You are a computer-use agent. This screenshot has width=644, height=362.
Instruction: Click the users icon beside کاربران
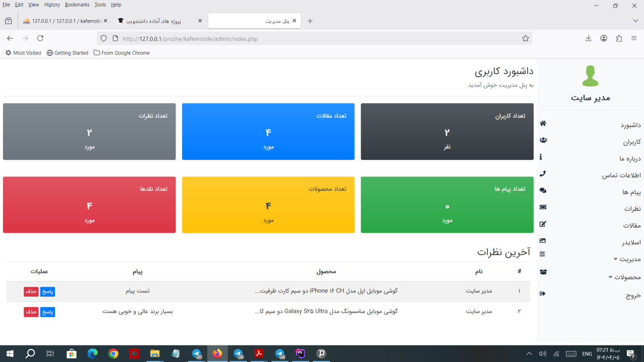tap(543, 140)
